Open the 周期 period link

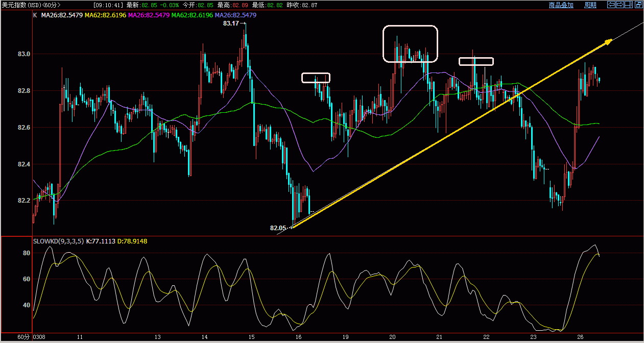pyautogui.click(x=590, y=5)
